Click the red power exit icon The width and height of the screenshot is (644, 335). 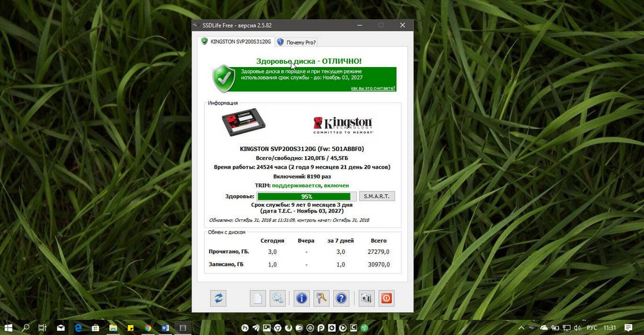coord(386,298)
